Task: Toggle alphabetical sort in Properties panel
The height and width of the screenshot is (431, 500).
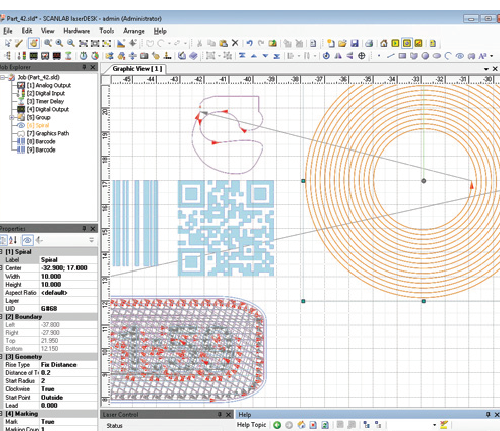Action: (x=13, y=240)
